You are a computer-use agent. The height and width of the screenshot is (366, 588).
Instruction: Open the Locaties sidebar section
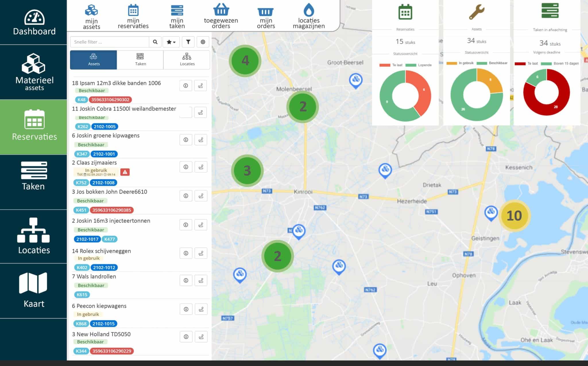point(34,236)
